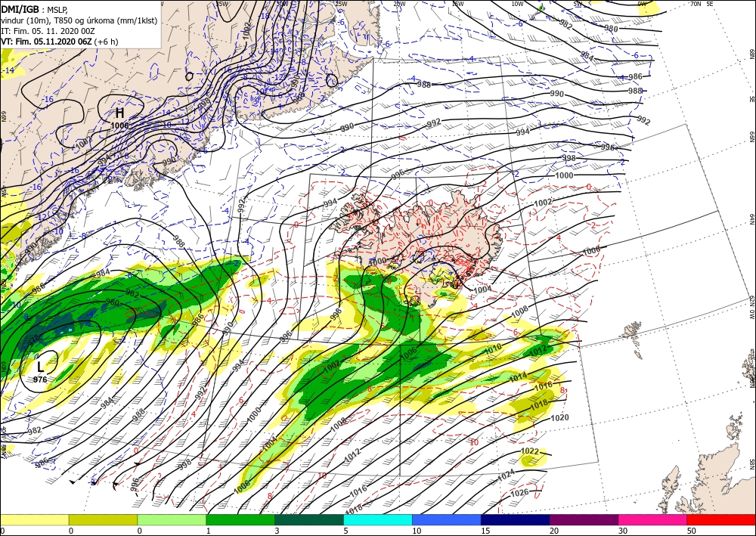Click the '10W' longitude label at top

point(517,4)
